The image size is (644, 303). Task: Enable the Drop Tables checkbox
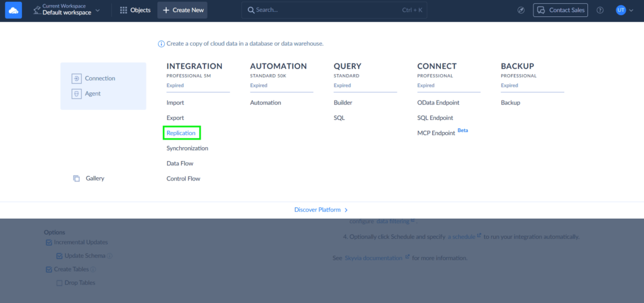pyautogui.click(x=59, y=284)
